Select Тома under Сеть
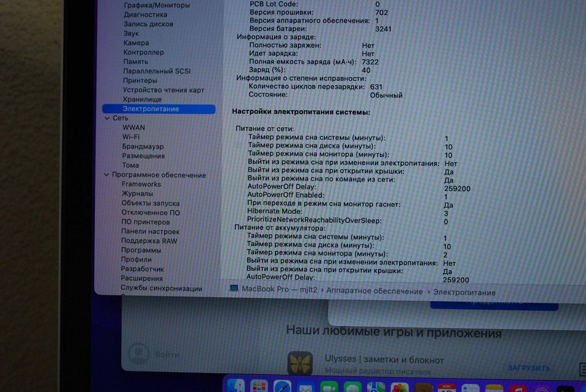The image size is (586, 392). point(130,165)
